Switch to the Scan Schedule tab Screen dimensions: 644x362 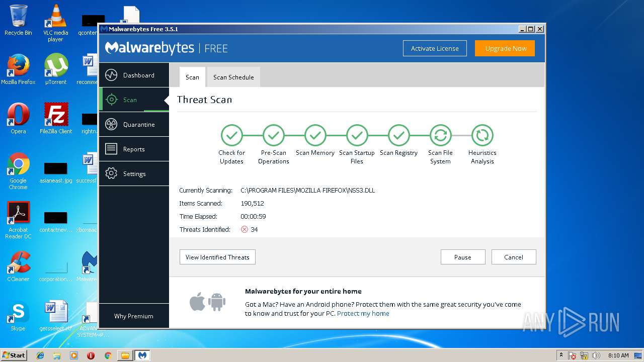(x=233, y=77)
